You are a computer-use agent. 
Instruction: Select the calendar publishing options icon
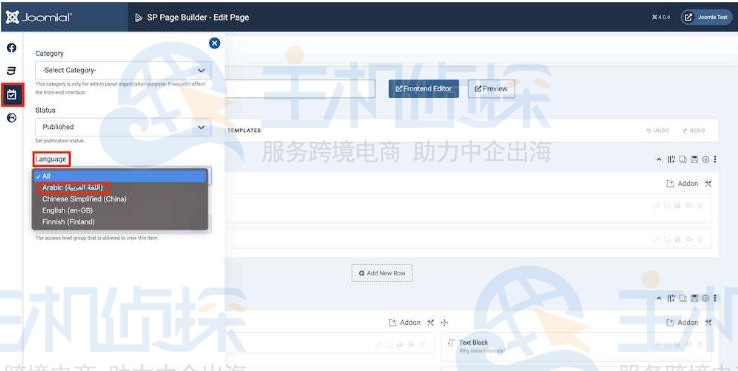12,95
